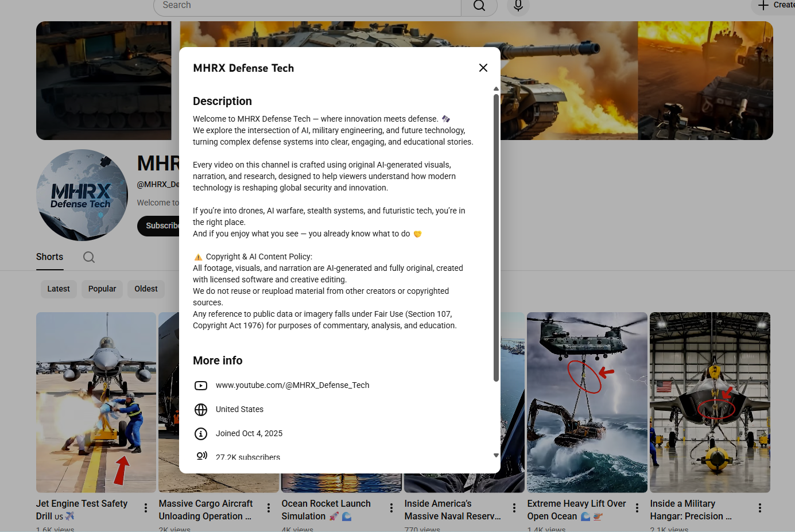Open the www.youtube.com/@MHRX_Defense_Tech link

tap(292, 385)
